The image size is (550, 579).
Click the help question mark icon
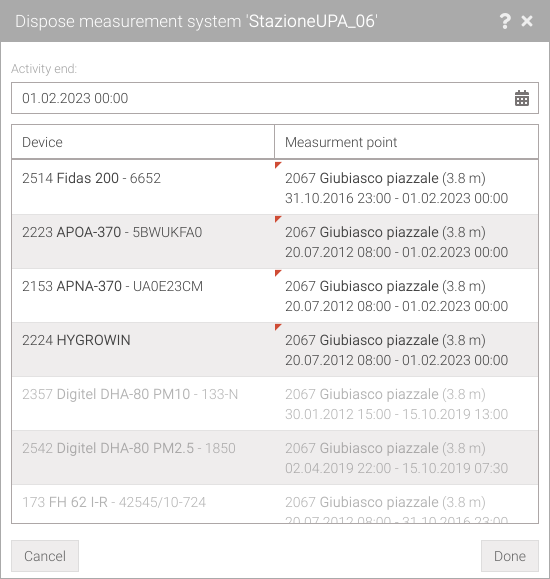click(x=505, y=21)
